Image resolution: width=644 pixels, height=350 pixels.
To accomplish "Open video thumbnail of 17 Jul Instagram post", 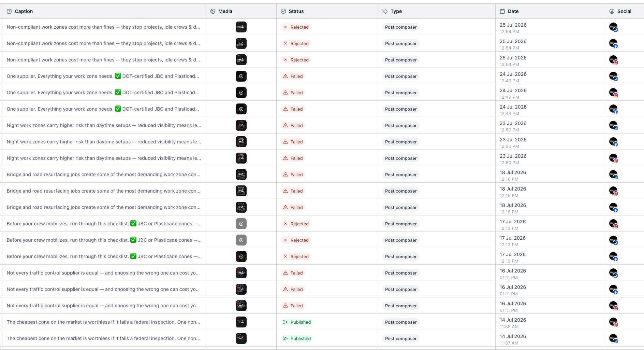I will (241, 224).
